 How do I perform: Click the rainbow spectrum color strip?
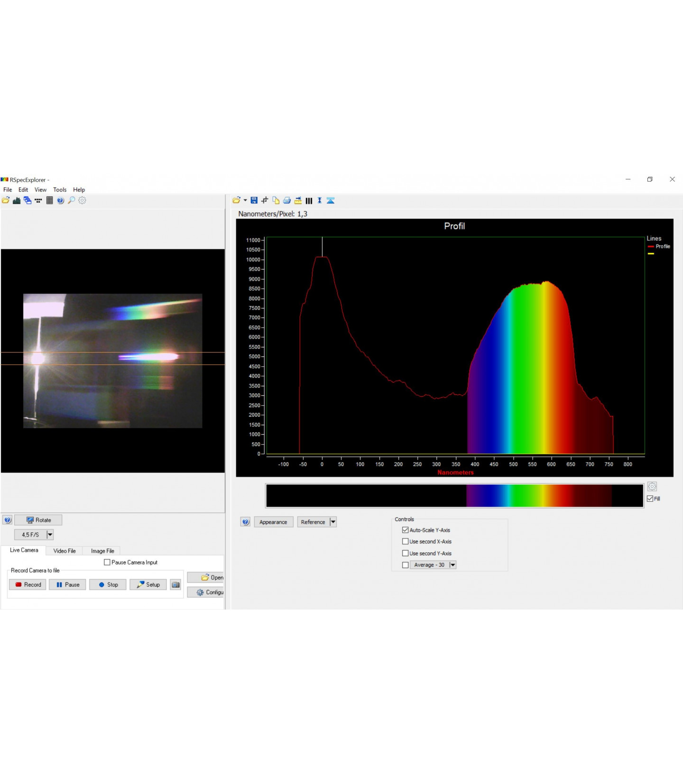454,496
